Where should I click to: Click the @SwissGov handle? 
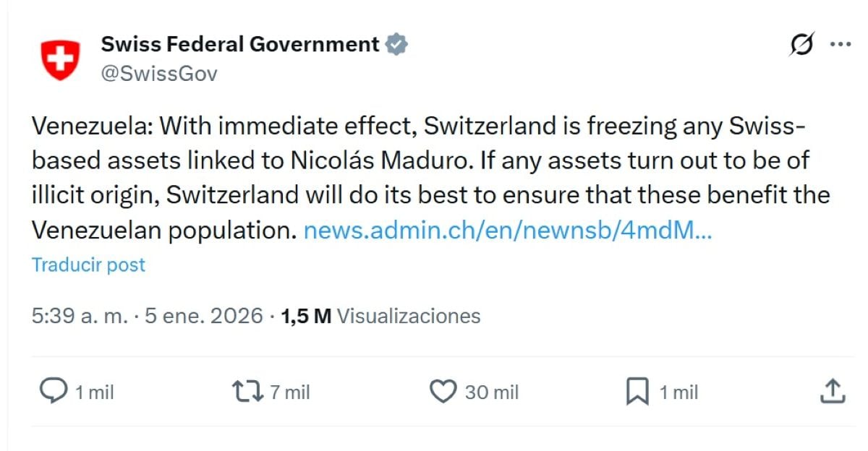point(161,72)
